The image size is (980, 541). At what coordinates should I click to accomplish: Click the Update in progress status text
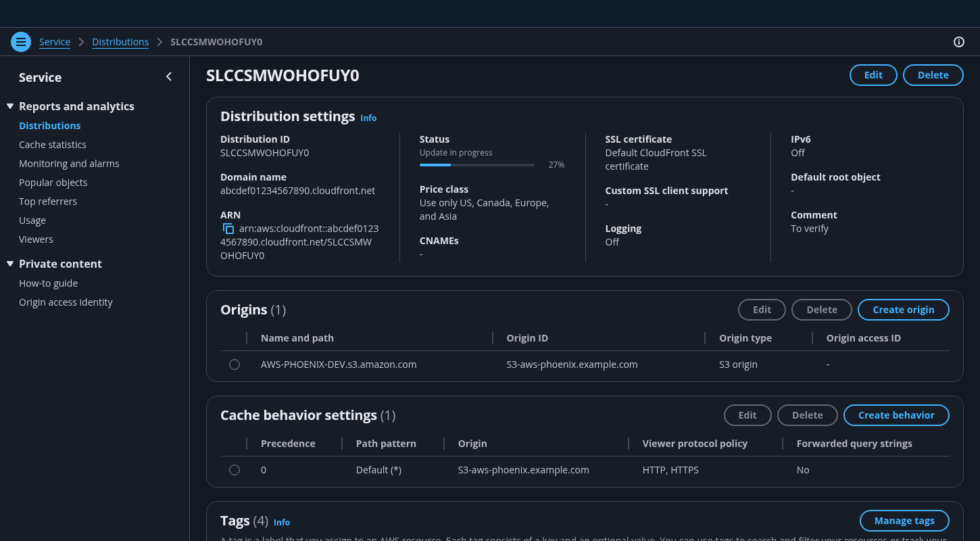456,153
